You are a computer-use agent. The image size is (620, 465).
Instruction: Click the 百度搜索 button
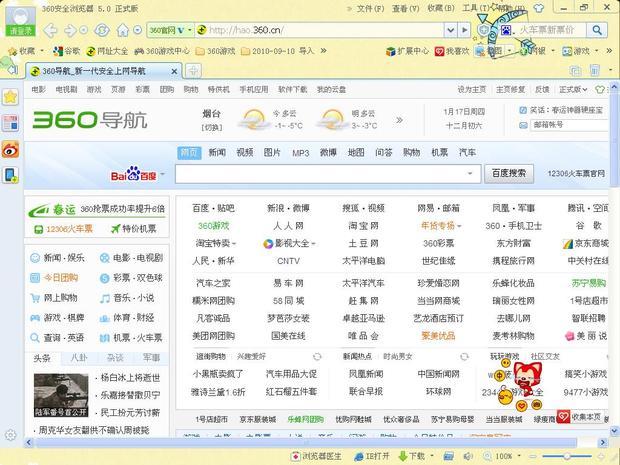coord(509,174)
